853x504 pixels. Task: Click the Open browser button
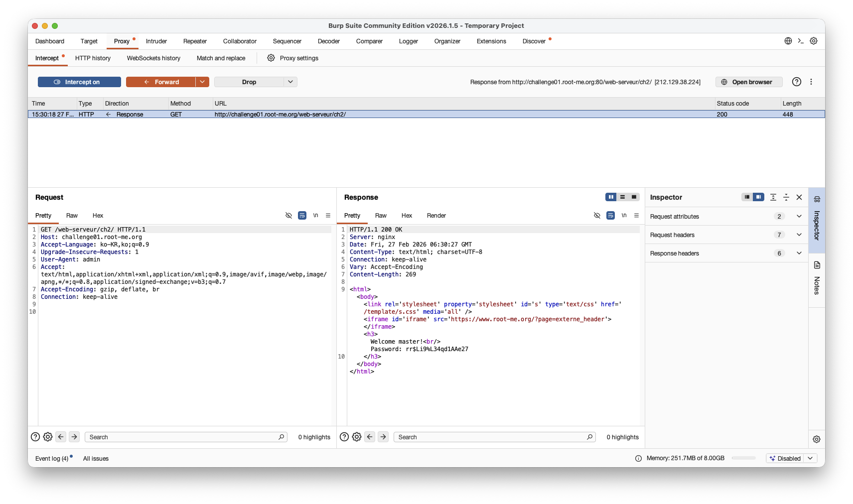coord(749,82)
